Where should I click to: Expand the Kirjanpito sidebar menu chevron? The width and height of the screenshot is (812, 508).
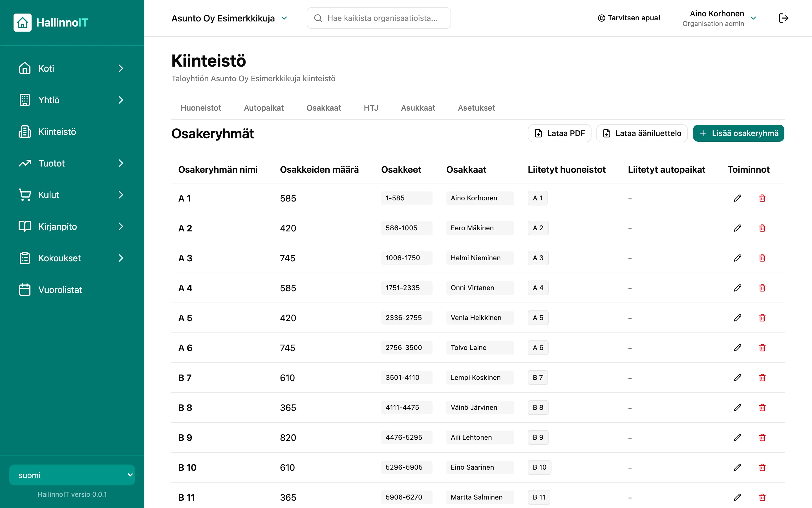point(121,226)
